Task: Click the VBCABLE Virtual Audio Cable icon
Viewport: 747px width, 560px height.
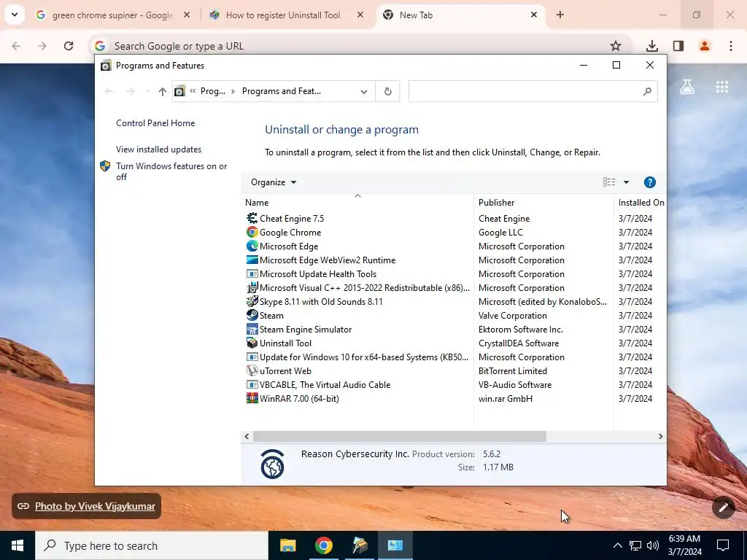Action: pos(252,384)
